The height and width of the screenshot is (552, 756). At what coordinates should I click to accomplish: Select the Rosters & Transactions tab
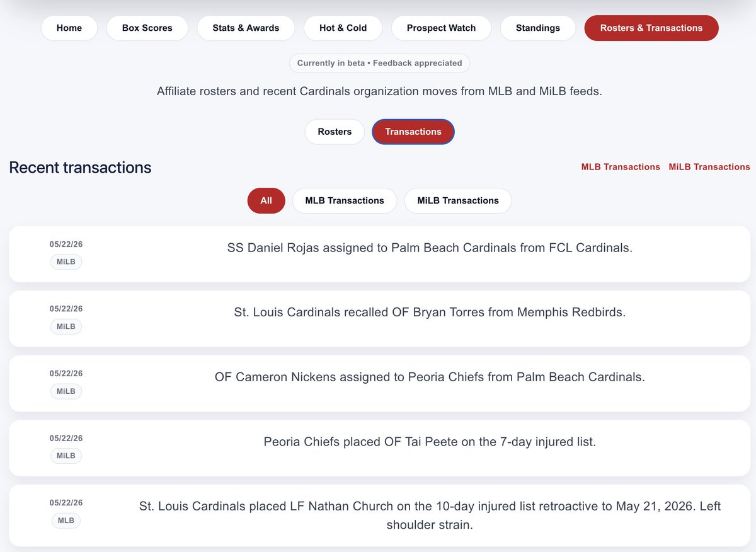651,28
